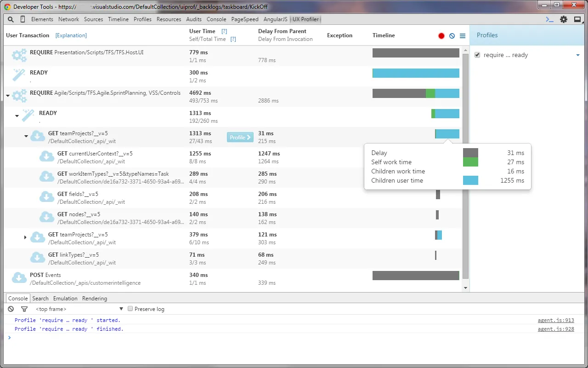Click the Exception column header
Image resolution: width=588 pixels, height=368 pixels.
click(340, 35)
